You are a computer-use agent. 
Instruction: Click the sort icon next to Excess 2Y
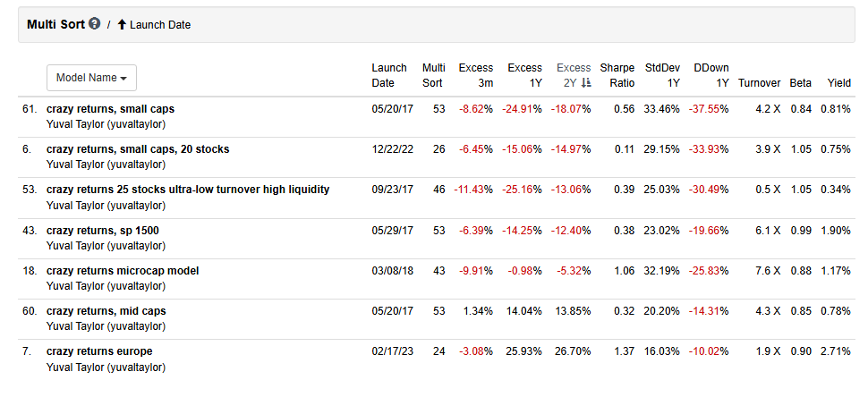tap(586, 82)
